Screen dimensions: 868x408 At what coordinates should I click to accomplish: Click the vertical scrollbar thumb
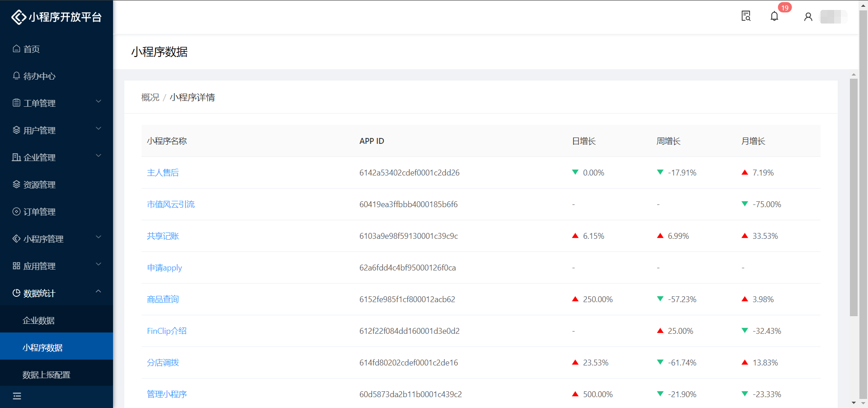tap(854, 197)
